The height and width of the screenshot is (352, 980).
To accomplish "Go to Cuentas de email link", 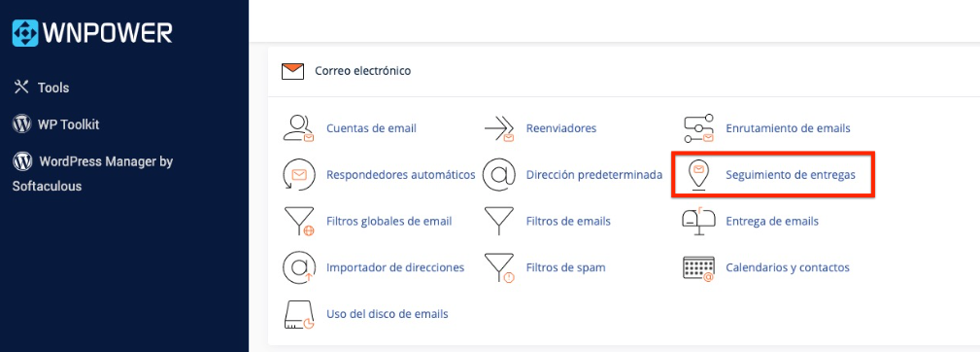I will click(371, 128).
